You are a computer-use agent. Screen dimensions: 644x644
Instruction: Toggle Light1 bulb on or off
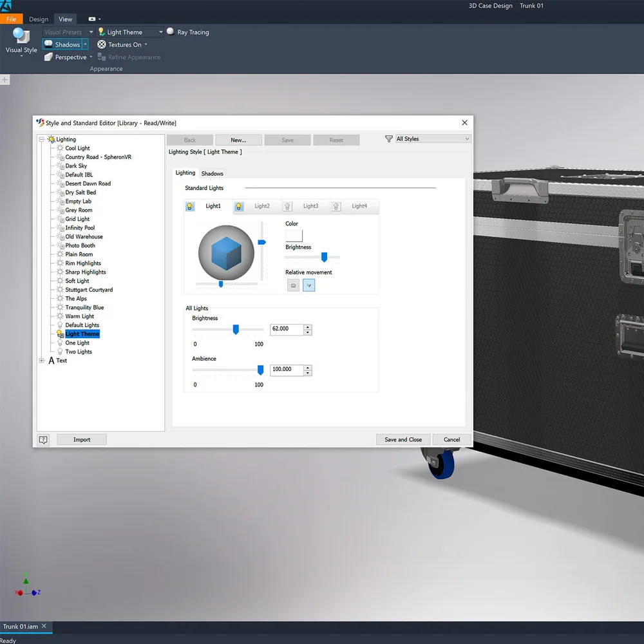[190, 206]
